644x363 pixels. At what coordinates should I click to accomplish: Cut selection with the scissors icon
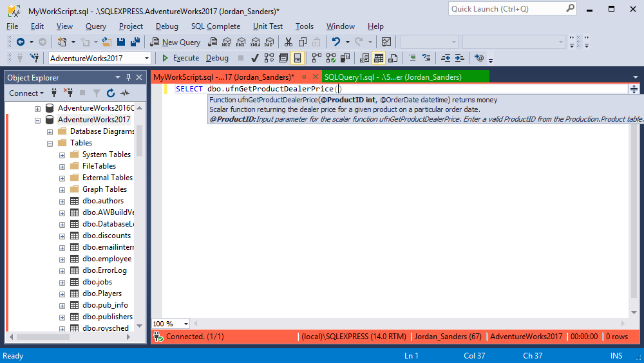289,42
